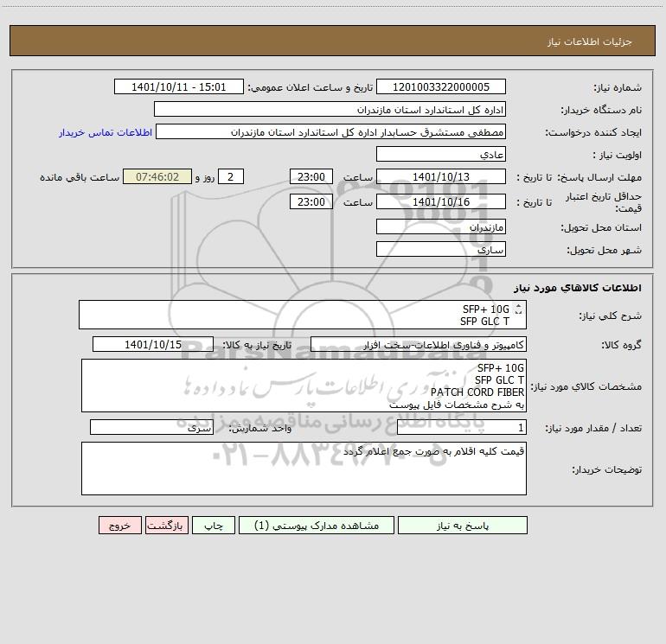The height and width of the screenshot is (644, 666).
Task: Click the مشخصات کالای مورد نیاز label
Action: pos(586,386)
